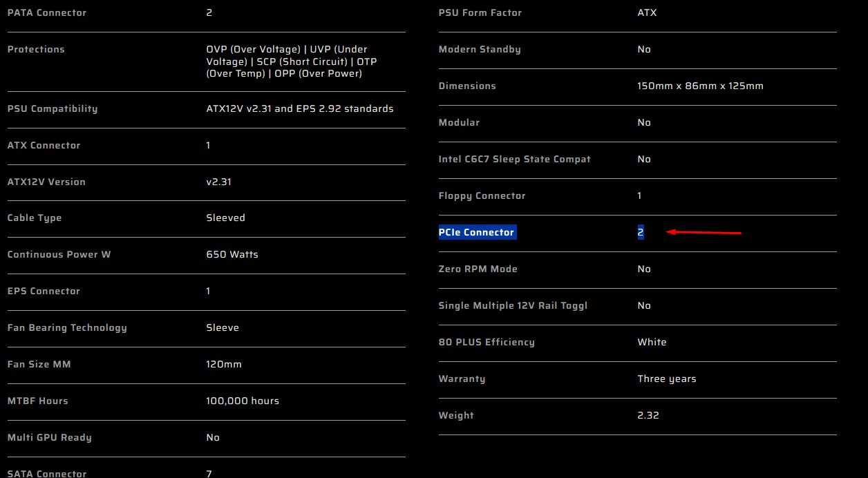
Task: Click the PSU Compatibility label
Action: point(53,109)
